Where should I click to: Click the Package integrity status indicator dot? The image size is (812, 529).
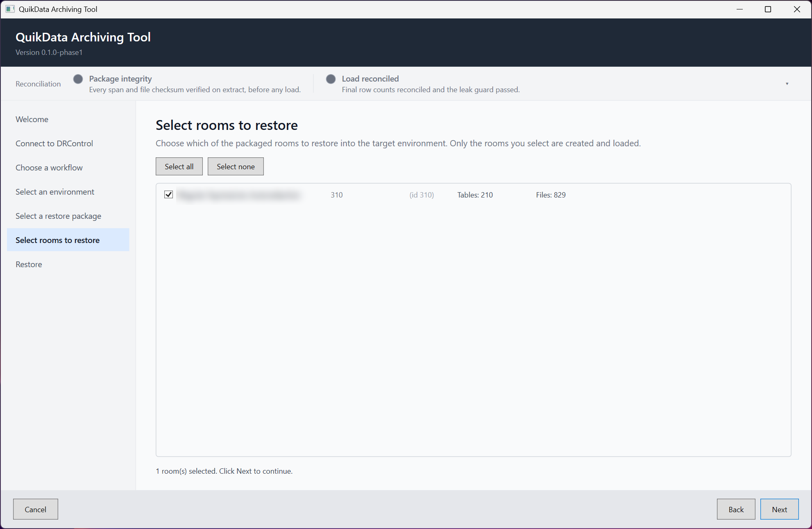pyautogui.click(x=78, y=79)
